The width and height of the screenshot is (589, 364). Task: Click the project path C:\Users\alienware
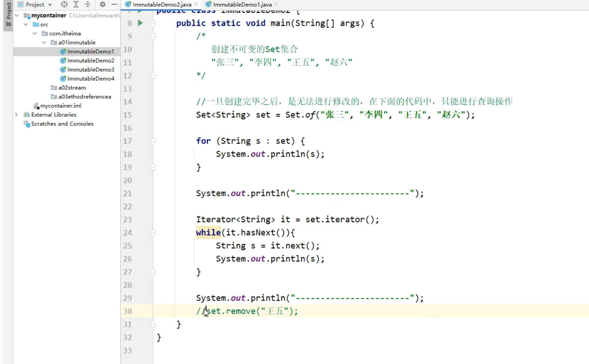pos(94,15)
